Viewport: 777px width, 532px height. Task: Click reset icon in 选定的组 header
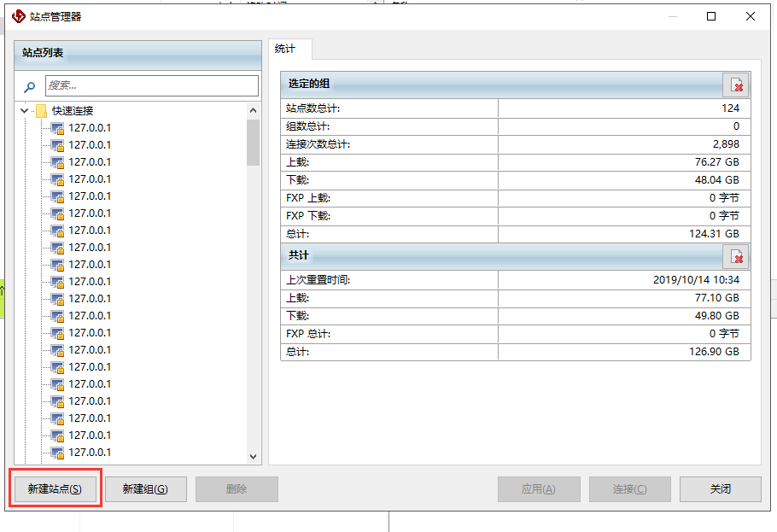[735, 85]
